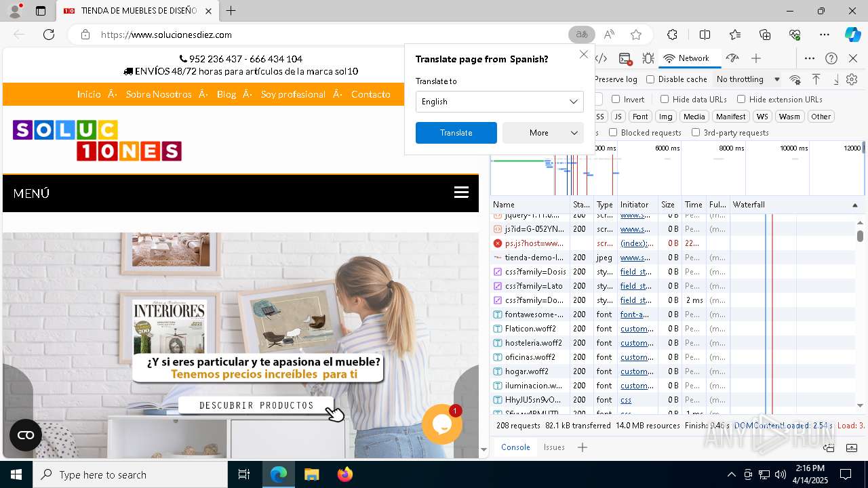Click DESCUBRIR PRODUCTOS button
The height and width of the screenshot is (488, 868).
click(256, 405)
